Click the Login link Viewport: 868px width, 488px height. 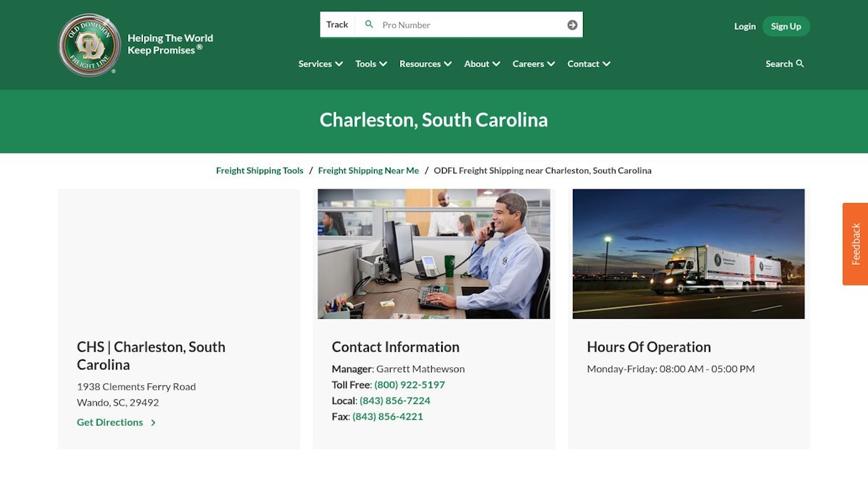tap(744, 27)
